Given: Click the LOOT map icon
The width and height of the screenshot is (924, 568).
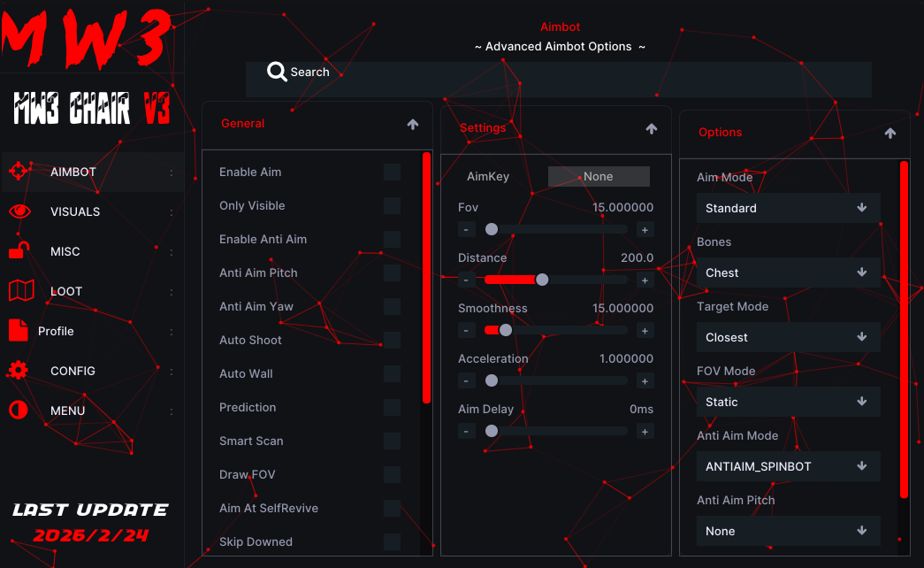Looking at the screenshot, I should coord(21,291).
